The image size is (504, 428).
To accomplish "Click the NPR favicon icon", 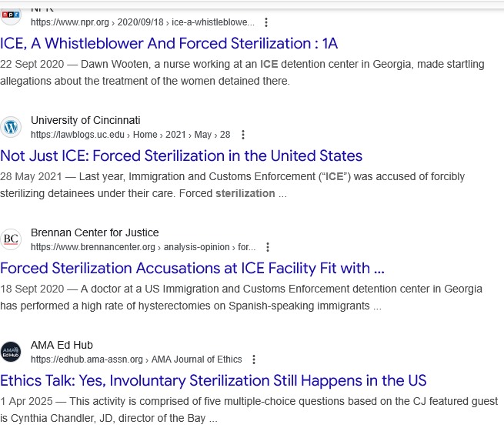I will 11,15.
